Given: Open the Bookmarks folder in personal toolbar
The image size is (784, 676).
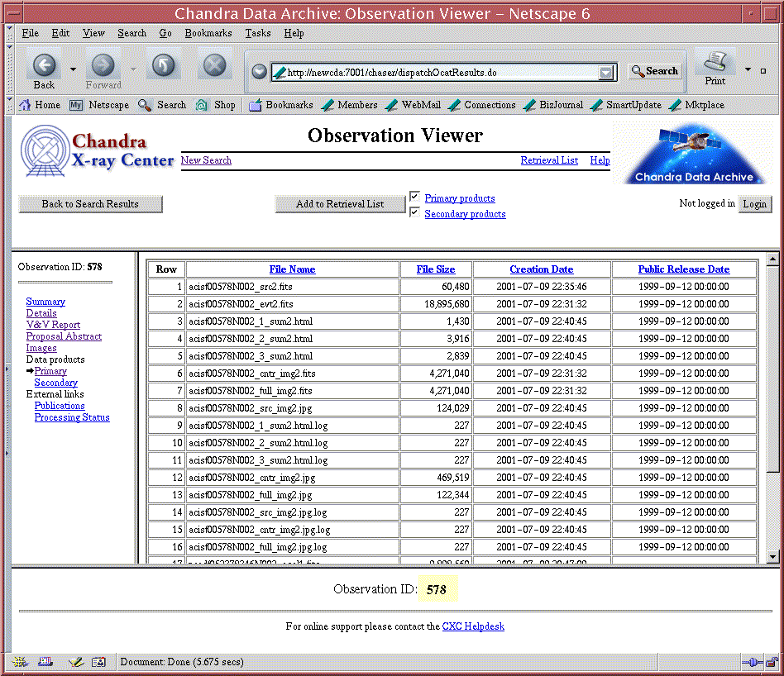Looking at the screenshot, I should pos(280,105).
